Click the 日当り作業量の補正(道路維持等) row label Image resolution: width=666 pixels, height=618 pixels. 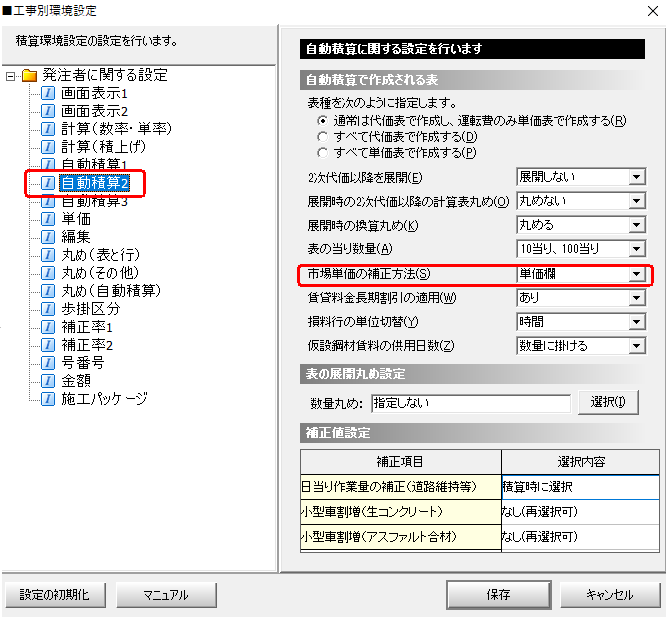[x=401, y=487]
